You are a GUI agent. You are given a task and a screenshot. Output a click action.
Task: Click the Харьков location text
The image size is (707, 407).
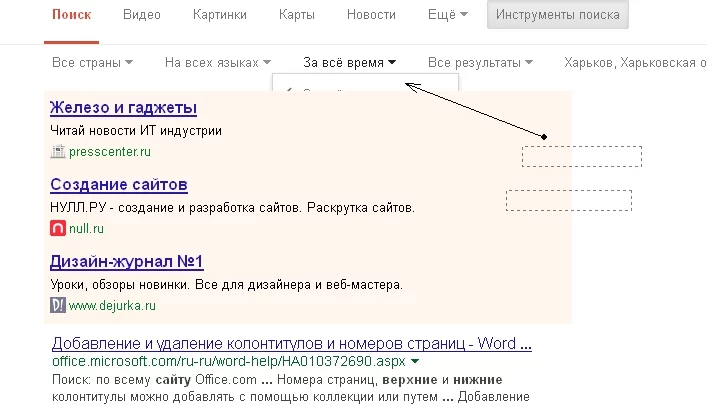tap(635, 62)
